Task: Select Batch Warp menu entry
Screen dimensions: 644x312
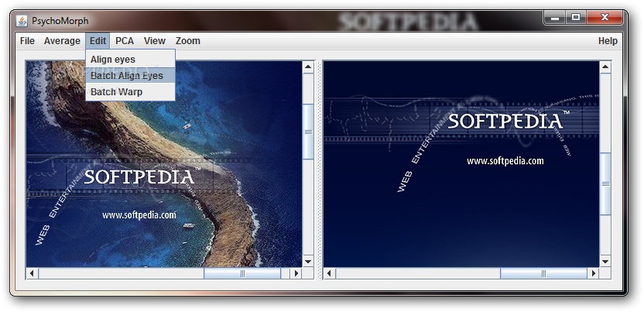Action: click(x=131, y=92)
